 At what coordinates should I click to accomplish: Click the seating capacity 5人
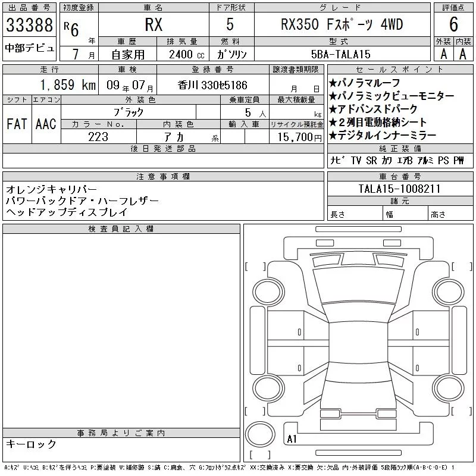pos(256,113)
